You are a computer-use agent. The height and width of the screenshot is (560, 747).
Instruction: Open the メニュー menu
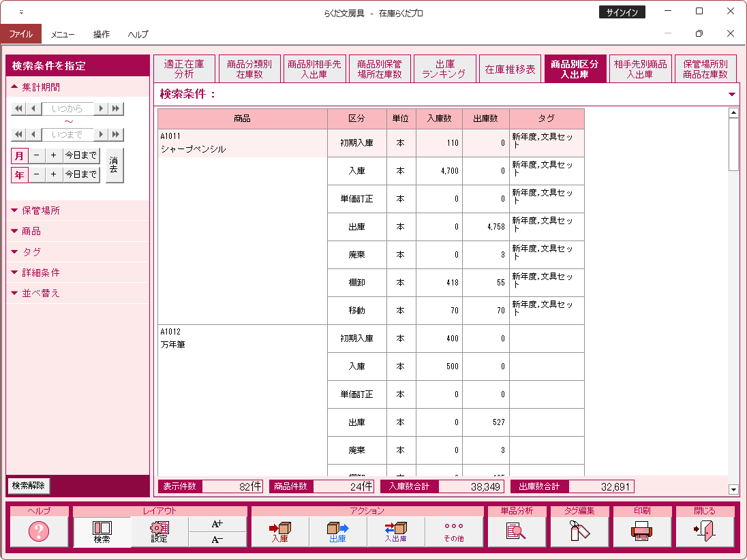63,34
